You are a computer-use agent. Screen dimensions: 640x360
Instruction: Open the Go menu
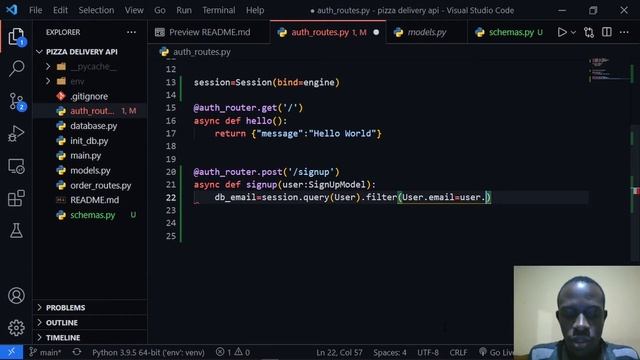[160, 10]
